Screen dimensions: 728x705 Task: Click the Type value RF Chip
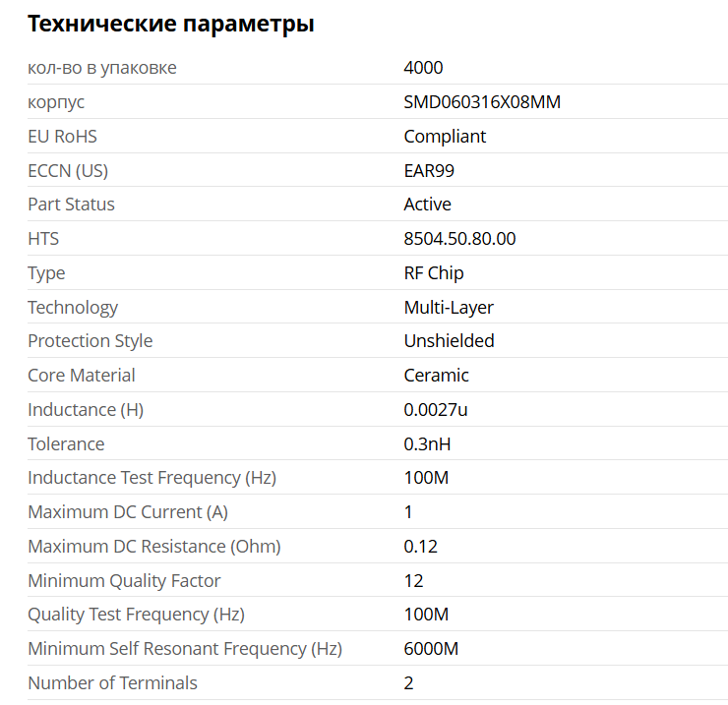coord(434,273)
